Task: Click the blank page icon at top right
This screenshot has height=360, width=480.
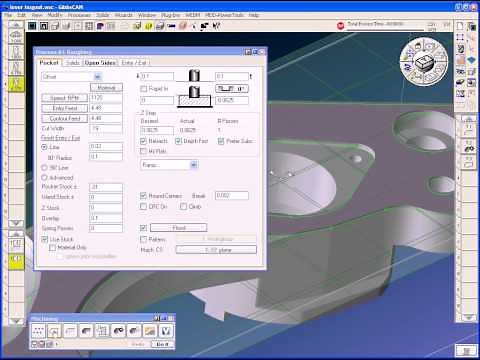Action: coord(460,26)
